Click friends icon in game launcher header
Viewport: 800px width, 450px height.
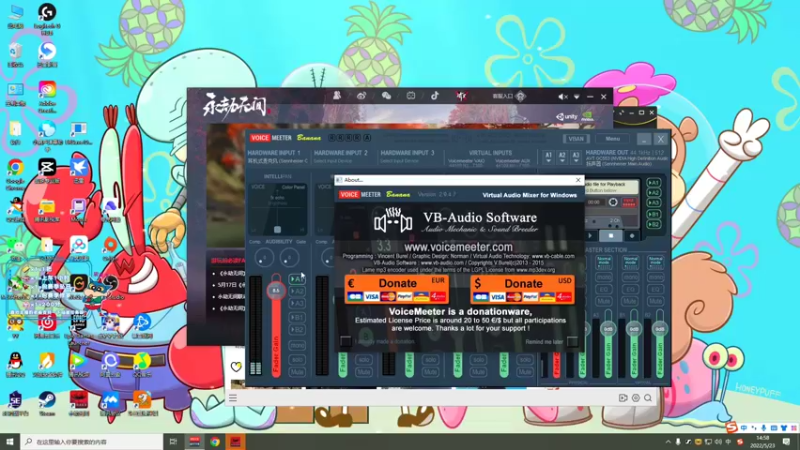click(337, 96)
